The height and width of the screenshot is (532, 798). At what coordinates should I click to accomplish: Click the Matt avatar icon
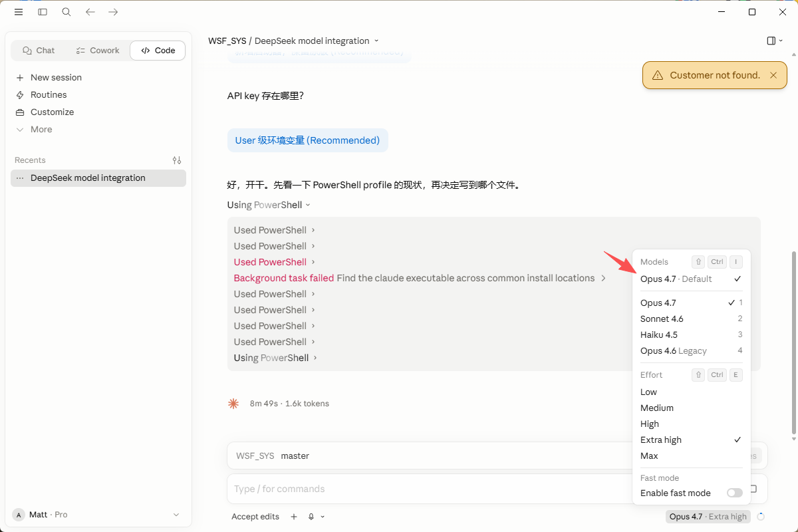(x=19, y=515)
